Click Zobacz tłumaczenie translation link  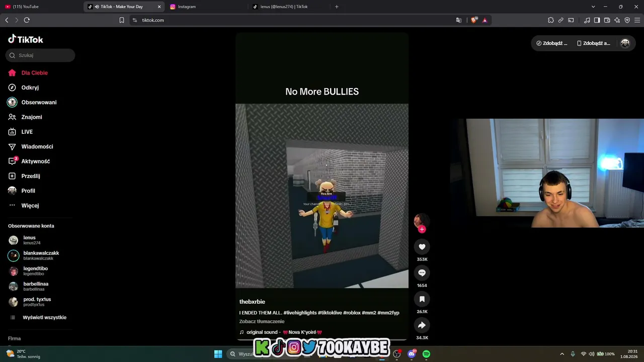click(x=262, y=321)
